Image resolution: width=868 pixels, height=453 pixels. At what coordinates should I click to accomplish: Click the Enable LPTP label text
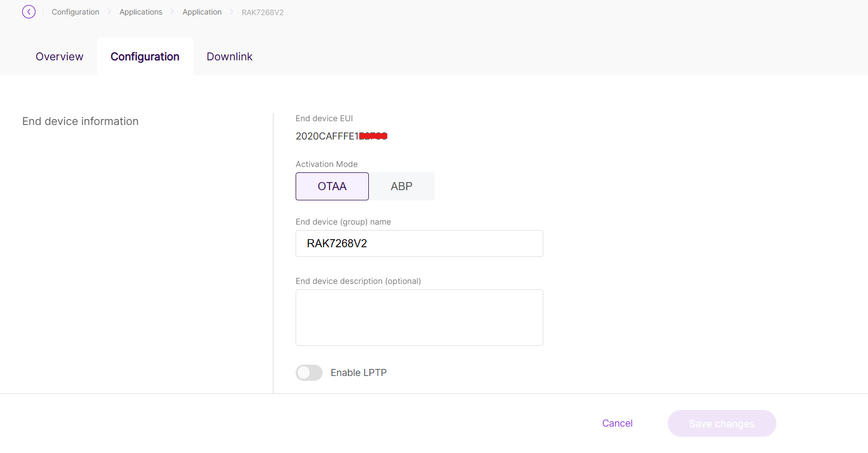359,373
